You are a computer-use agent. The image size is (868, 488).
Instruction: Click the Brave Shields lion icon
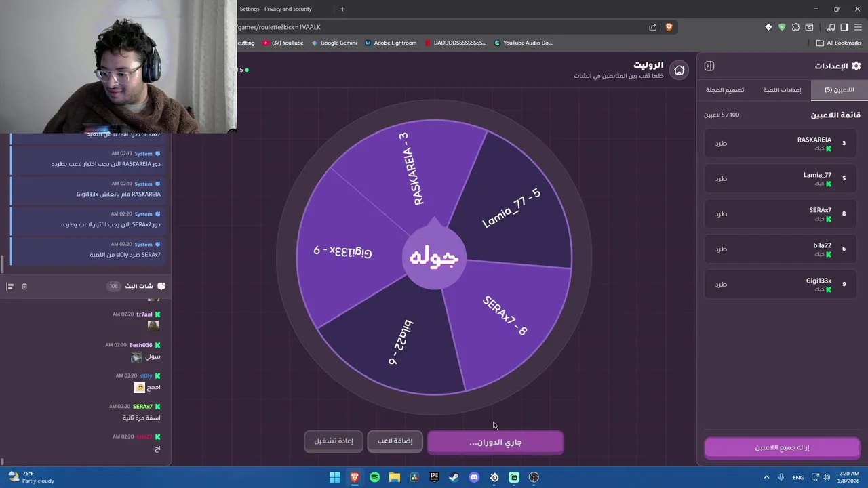click(669, 27)
